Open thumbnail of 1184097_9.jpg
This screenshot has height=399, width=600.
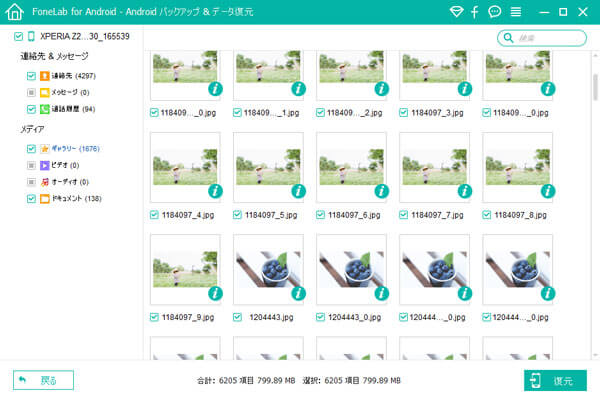pyautogui.click(x=185, y=269)
